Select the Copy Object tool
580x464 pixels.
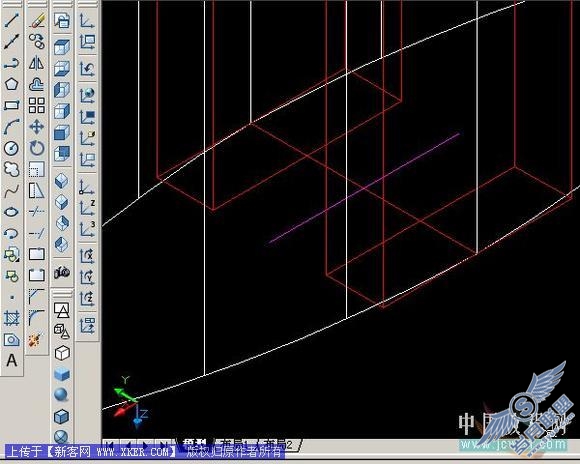point(37,41)
